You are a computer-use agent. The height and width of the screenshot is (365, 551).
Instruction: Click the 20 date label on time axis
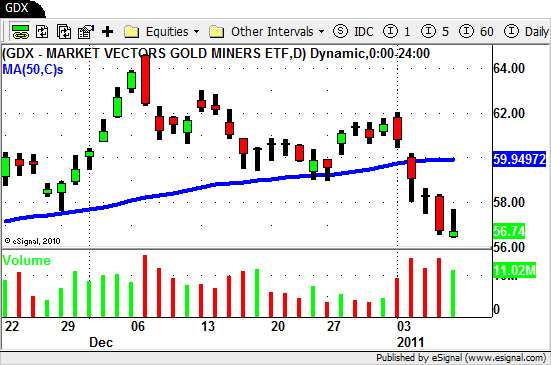(x=278, y=326)
